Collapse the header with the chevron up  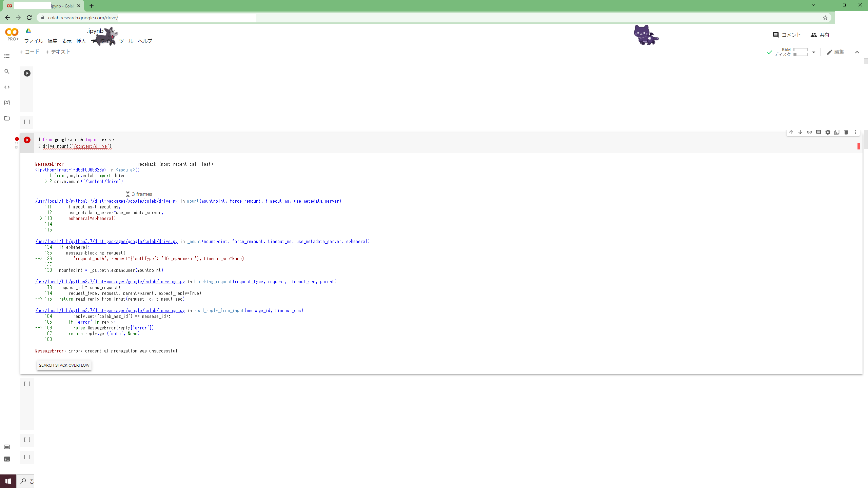857,52
